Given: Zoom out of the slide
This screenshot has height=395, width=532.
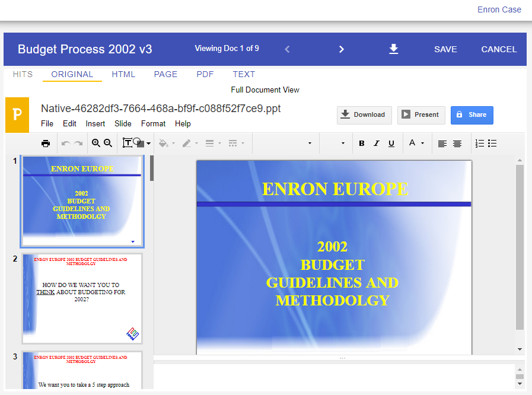Looking at the screenshot, I should (x=108, y=143).
